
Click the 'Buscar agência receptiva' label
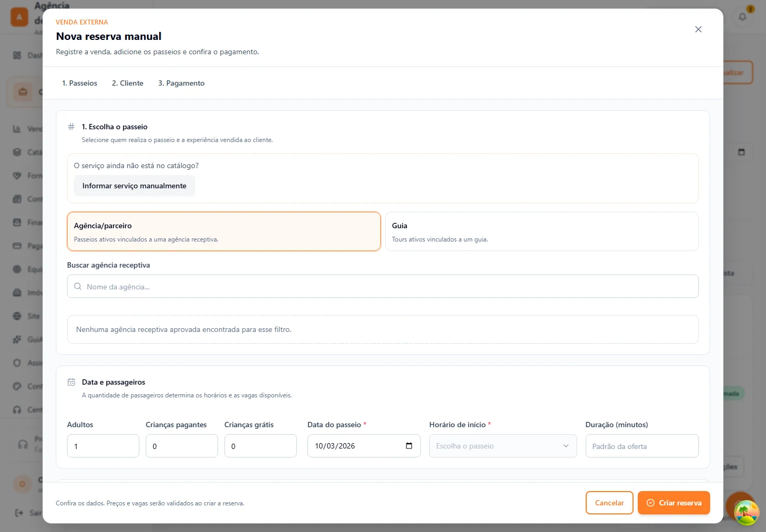109,265
